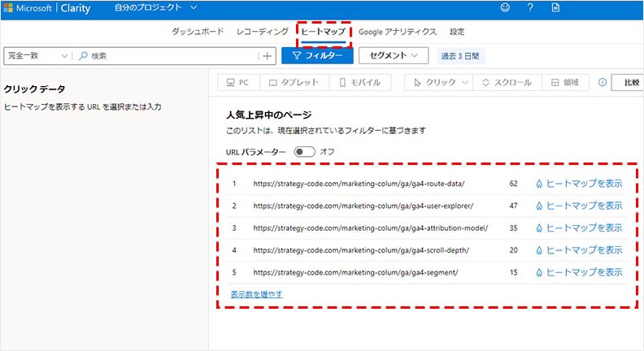The image size is (644, 351).
Task: Toggle the URL パラメーター switch
Action: coord(304,151)
